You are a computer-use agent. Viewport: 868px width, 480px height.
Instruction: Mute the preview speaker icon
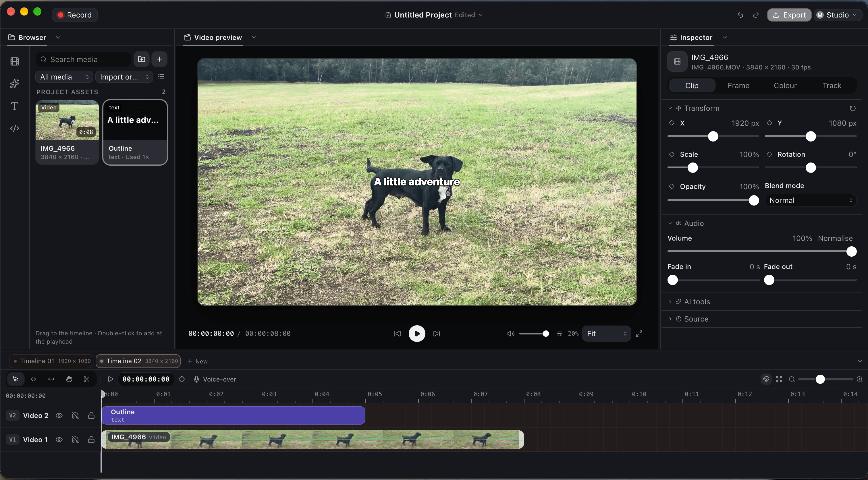(511, 334)
